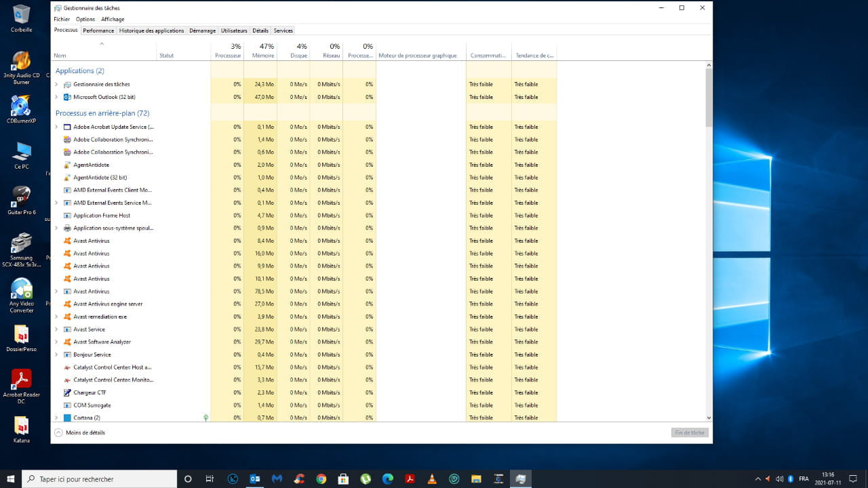Switch to the Services tab
The height and width of the screenshot is (488, 868).
tap(283, 30)
